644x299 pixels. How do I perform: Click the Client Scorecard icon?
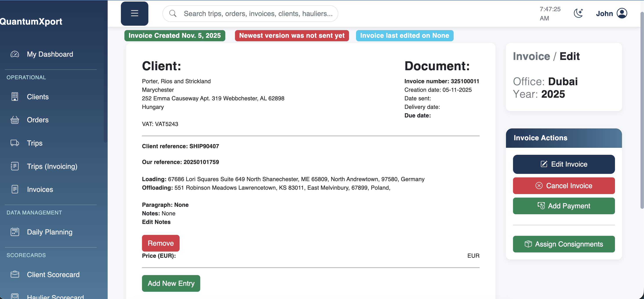15,274
